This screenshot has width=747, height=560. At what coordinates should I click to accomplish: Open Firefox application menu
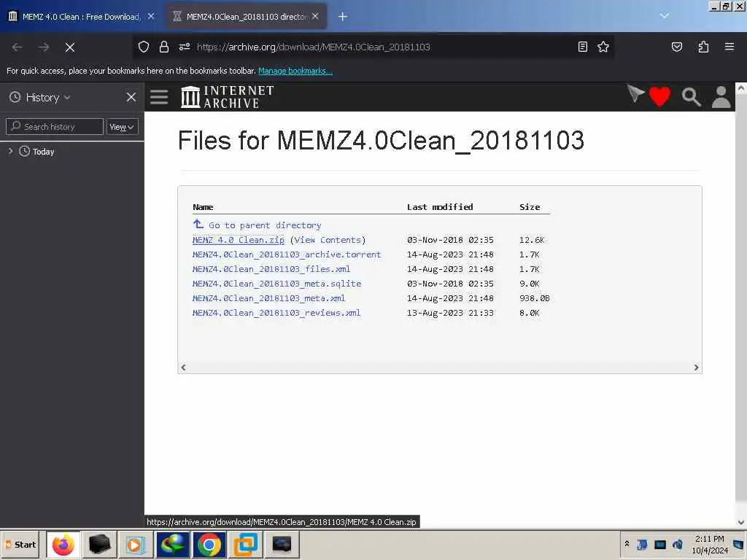click(729, 47)
